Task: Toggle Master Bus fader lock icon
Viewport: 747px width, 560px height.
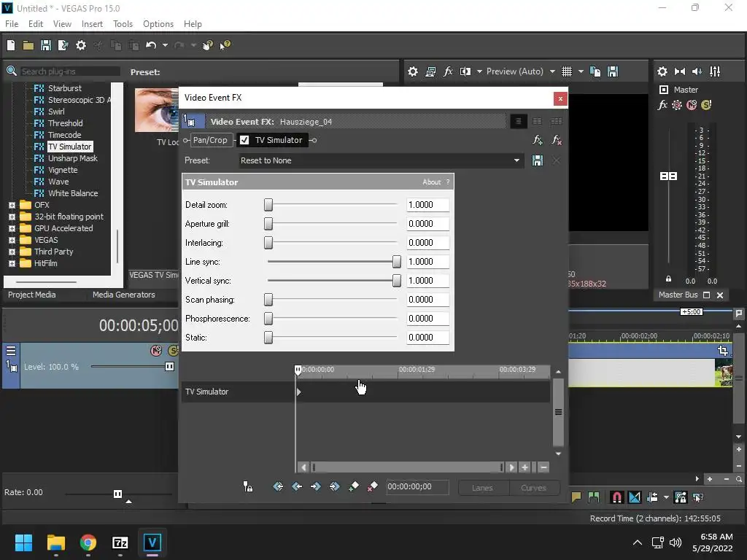Action: coord(668,279)
